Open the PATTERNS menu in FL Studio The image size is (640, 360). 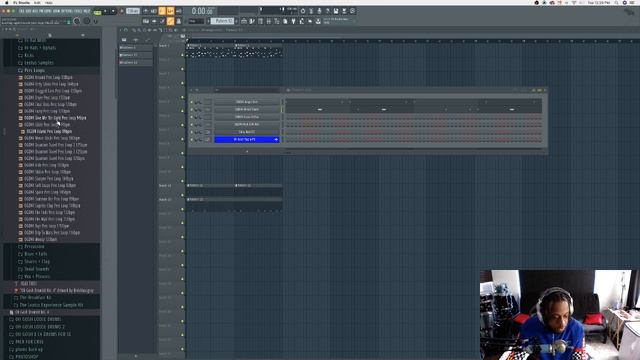[46, 11]
